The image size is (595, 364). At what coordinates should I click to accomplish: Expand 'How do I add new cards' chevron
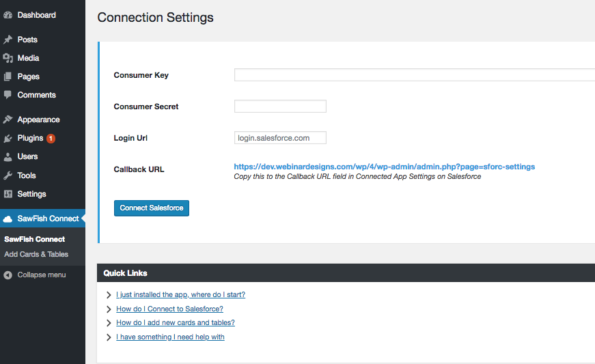tap(109, 322)
